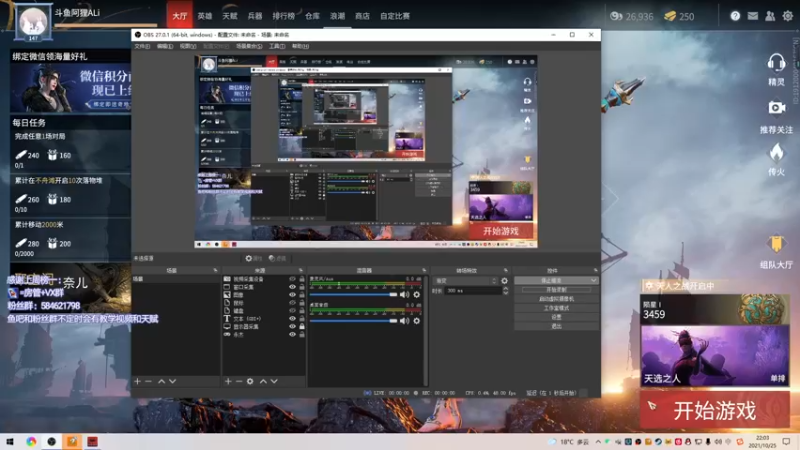Open the game friends icon

[x=770, y=16]
